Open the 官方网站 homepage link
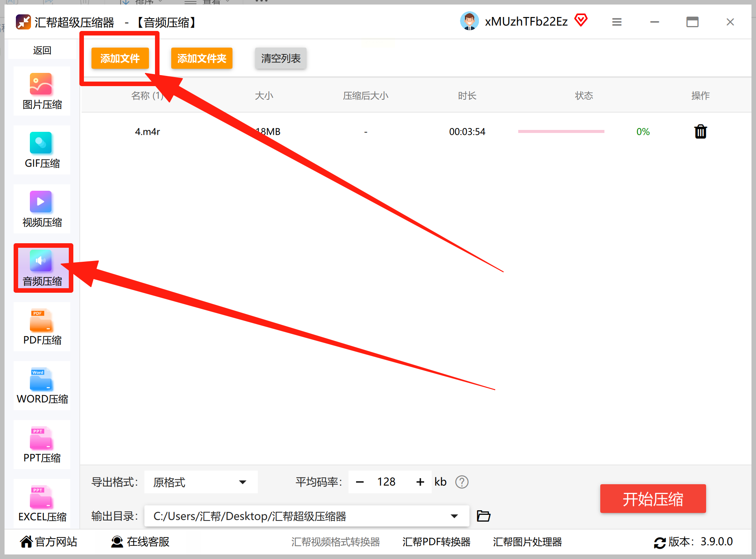756x559 pixels. click(49, 542)
